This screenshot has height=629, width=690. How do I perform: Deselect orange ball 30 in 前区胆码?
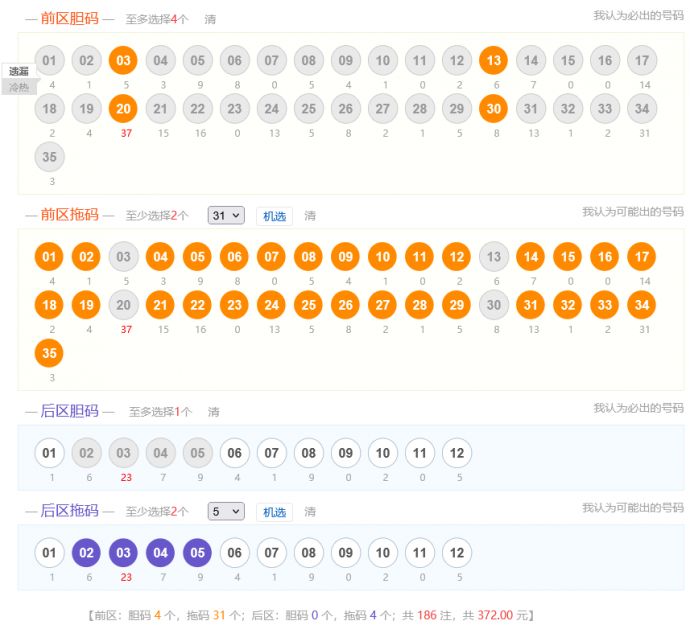494,108
